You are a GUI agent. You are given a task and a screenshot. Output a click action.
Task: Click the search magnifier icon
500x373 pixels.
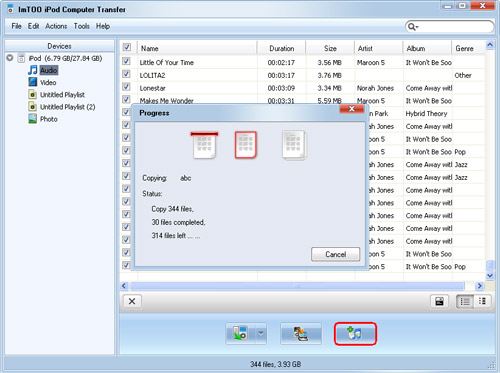point(411,27)
